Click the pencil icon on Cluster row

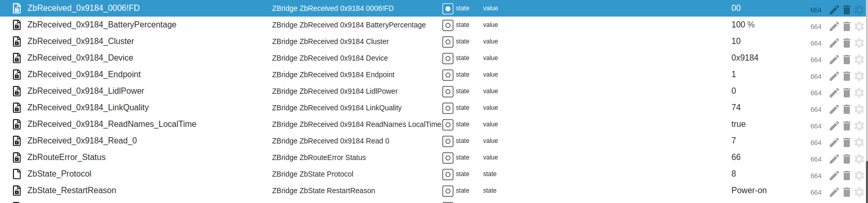pos(834,43)
